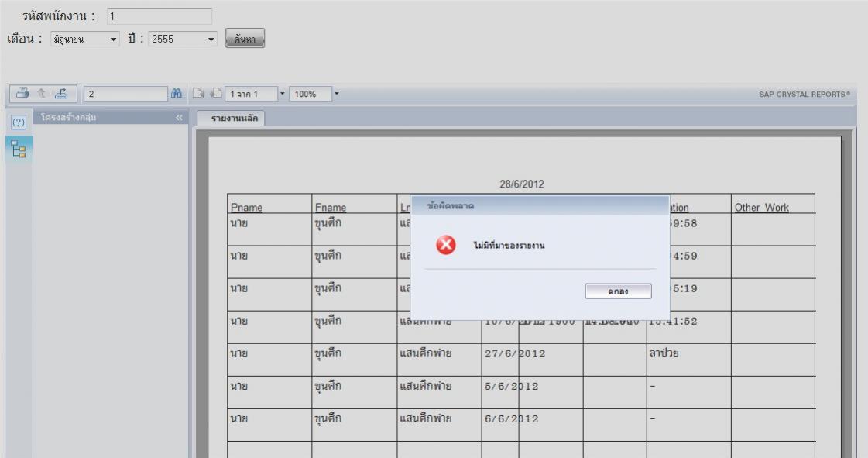The width and height of the screenshot is (868, 458).
Task: Click the time cell 15:41:52
Action: click(673, 321)
